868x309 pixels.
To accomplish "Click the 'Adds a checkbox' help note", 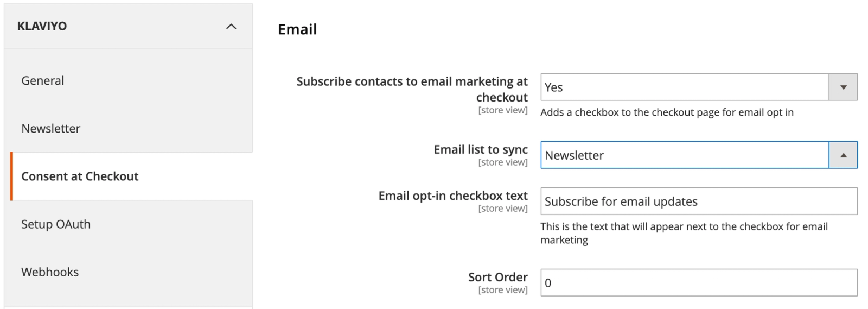I will (x=667, y=112).
